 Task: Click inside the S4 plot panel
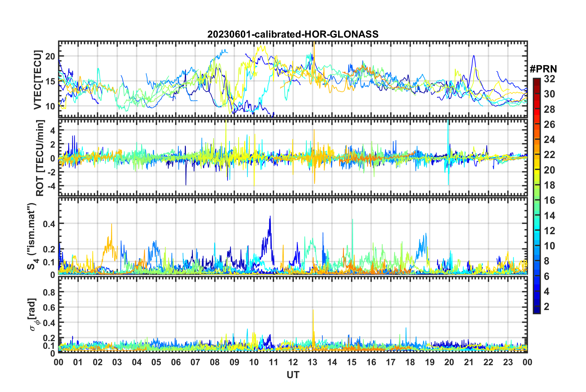point(293,236)
